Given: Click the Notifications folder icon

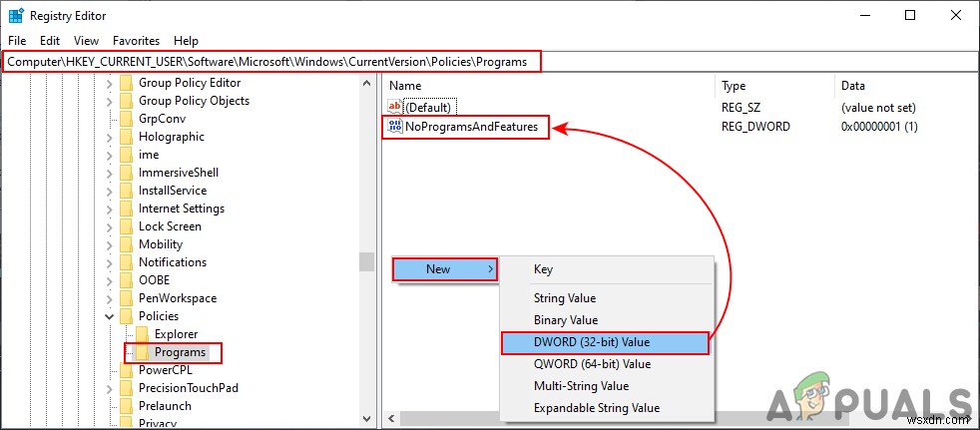Looking at the screenshot, I should 127,262.
